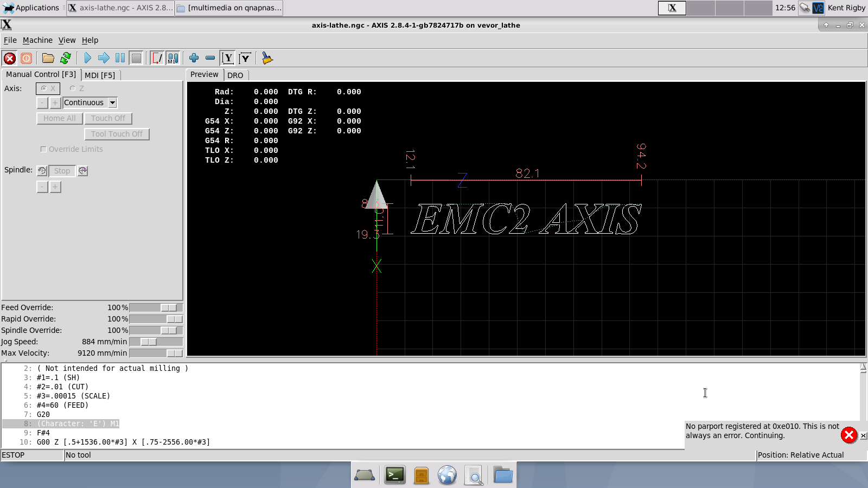
Task: Click axis-lathe.ngc taskbar window button
Action: pyautogui.click(x=120, y=8)
